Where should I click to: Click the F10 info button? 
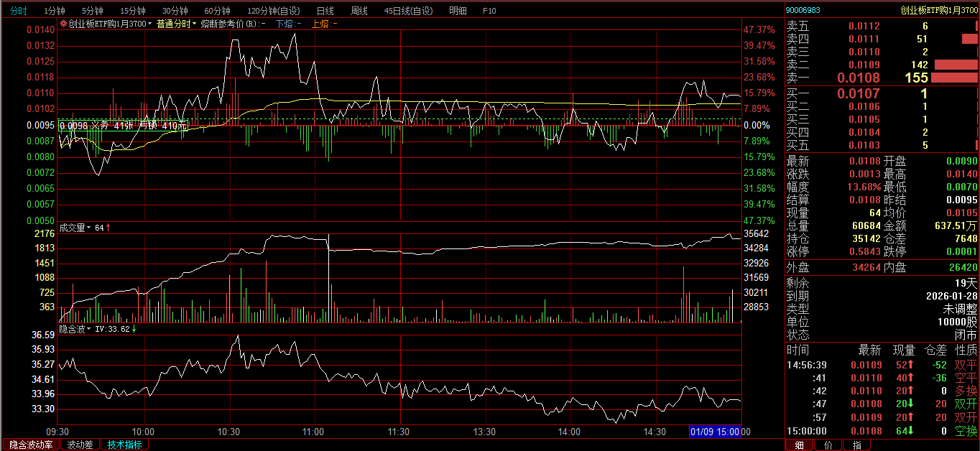pos(489,11)
